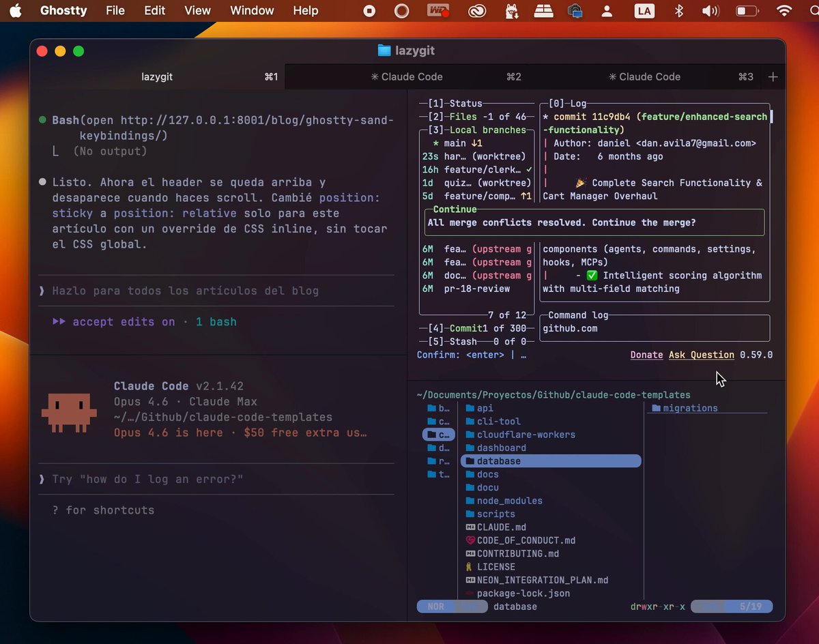The height and width of the screenshot is (644, 819).
Task: Open the Window menu
Action: [x=252, y=10]
